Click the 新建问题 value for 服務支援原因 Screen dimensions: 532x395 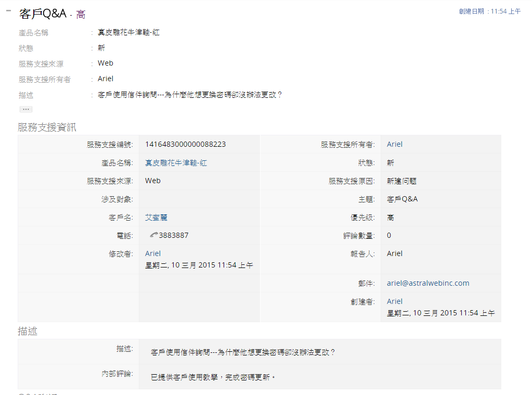401,181
